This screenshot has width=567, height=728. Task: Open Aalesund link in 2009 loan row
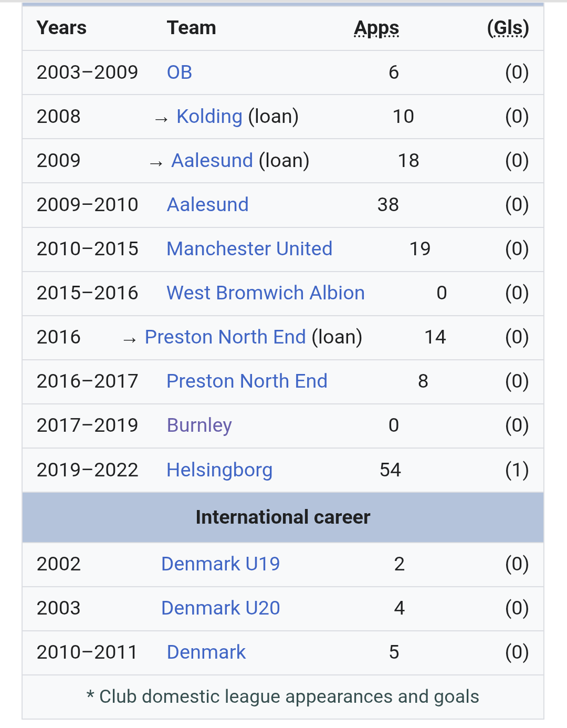point(212,161)
